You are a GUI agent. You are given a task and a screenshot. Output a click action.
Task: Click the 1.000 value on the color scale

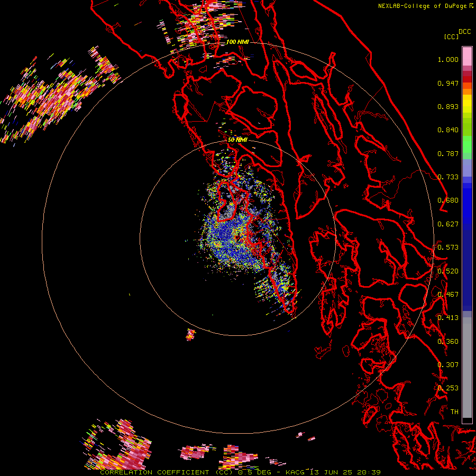coord(448,59)
